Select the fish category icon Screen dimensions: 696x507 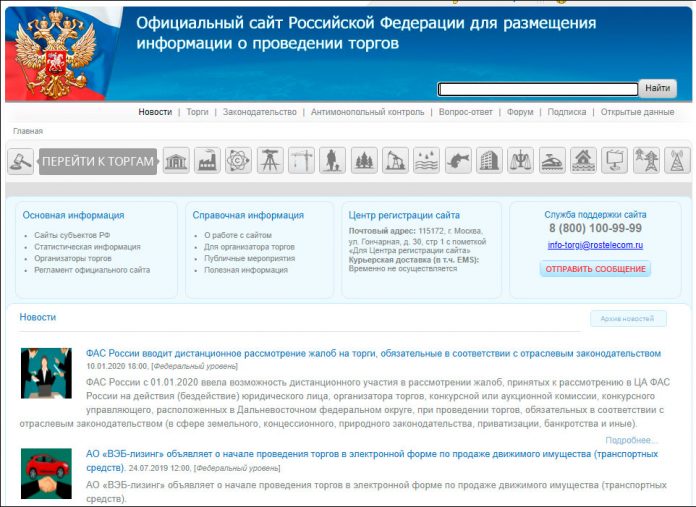[x=458, y=161]
